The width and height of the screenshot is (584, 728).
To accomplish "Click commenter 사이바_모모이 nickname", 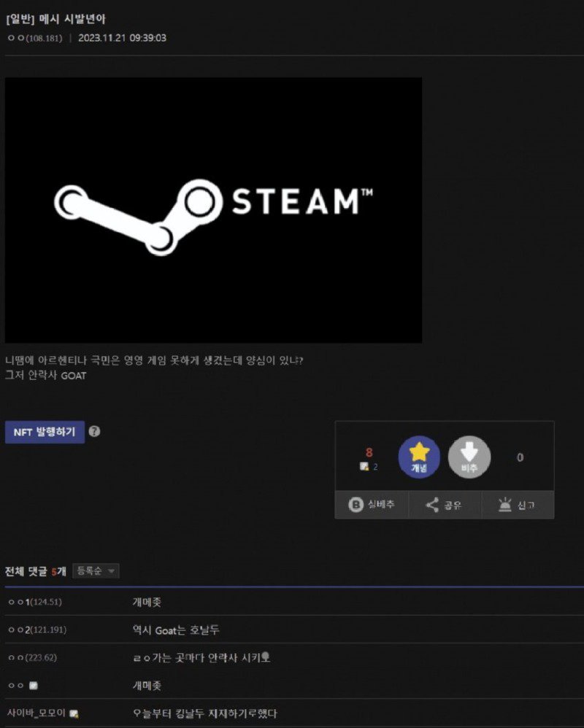I will click(x=36, y=713).
